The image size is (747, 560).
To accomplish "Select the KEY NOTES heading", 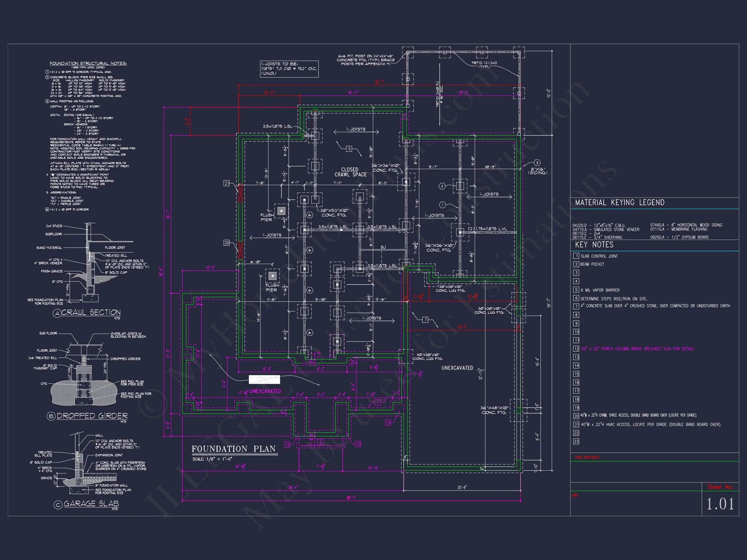I will 594,245.
